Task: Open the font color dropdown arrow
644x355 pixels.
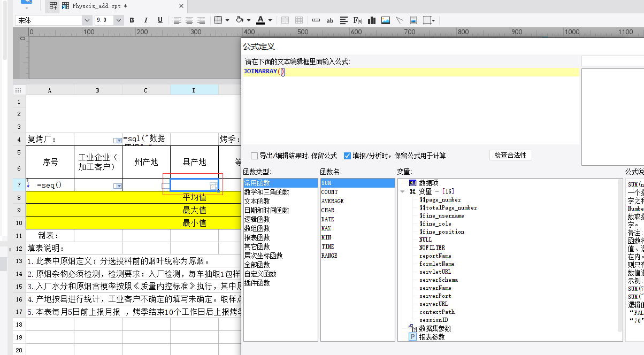Action: (270, 20)
